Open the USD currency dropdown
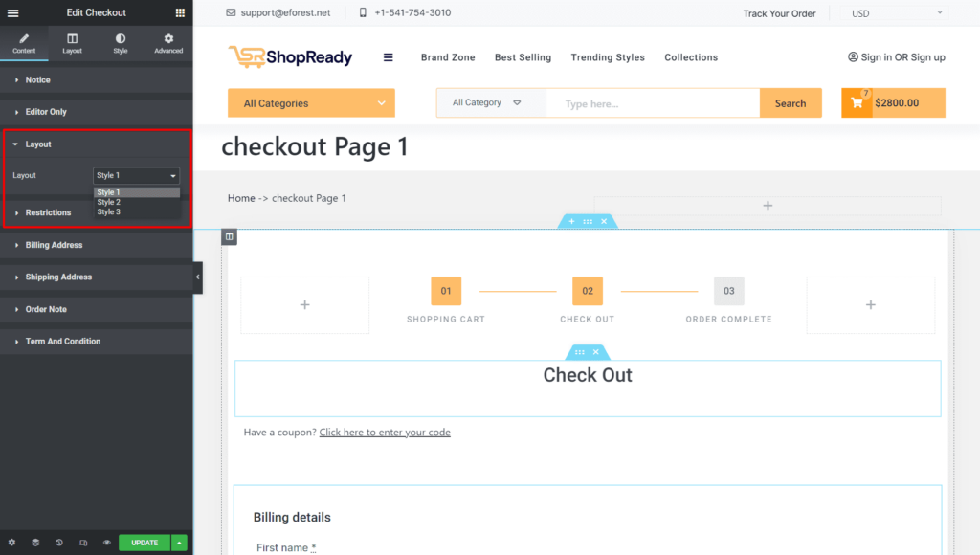 [x=896, y=13]
